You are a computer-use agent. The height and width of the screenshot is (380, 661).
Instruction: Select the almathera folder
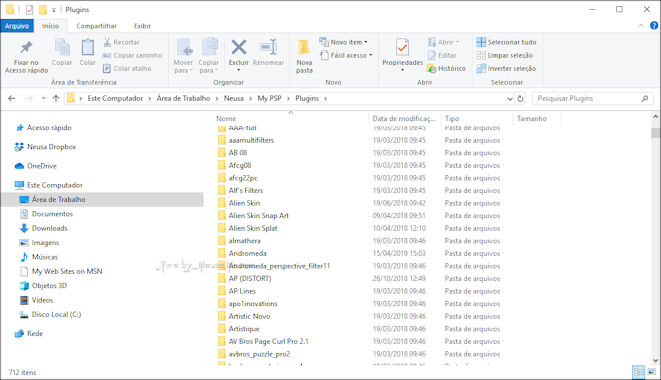pos(245,240)
